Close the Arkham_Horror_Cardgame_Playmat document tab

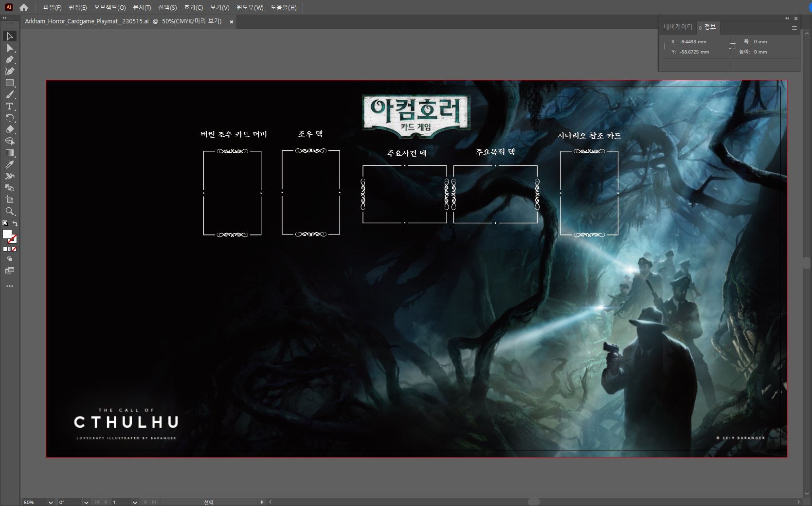(x=232, y=22)
